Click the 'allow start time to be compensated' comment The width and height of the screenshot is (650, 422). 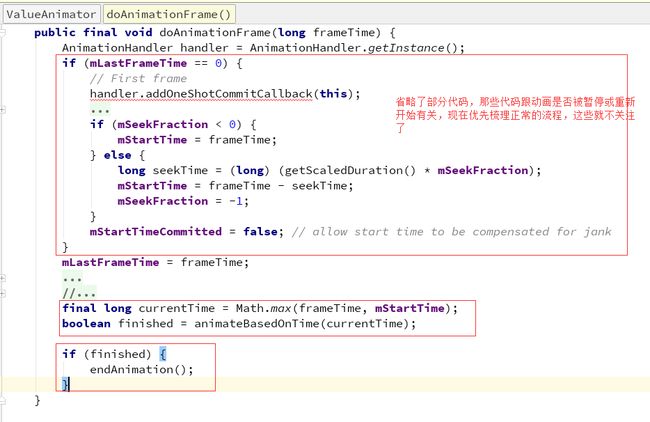coord(452,232)
